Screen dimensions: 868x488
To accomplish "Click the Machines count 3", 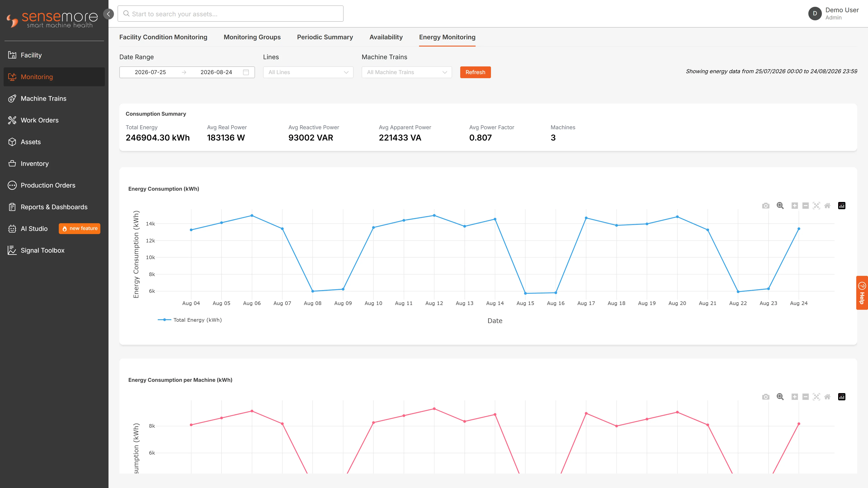I will [x=553, y=138].
